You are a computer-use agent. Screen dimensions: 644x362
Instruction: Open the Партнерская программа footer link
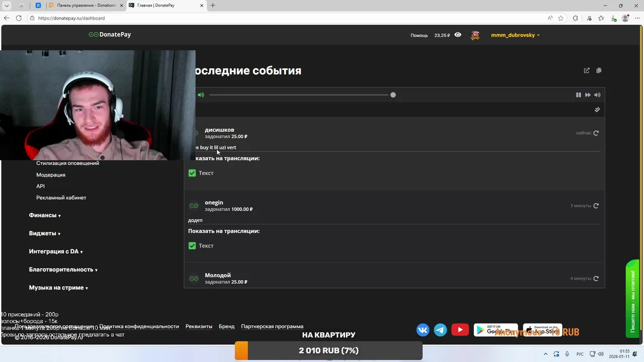[272, 326]
